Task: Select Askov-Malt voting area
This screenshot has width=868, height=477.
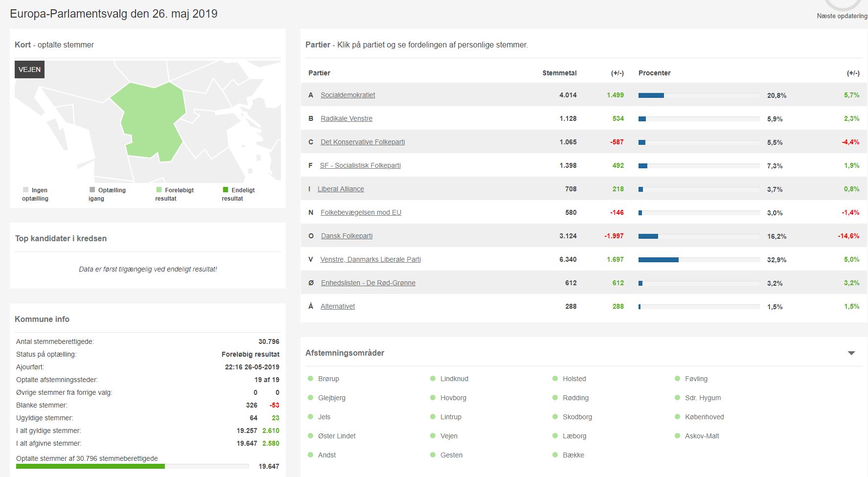Action: (702, 436)
